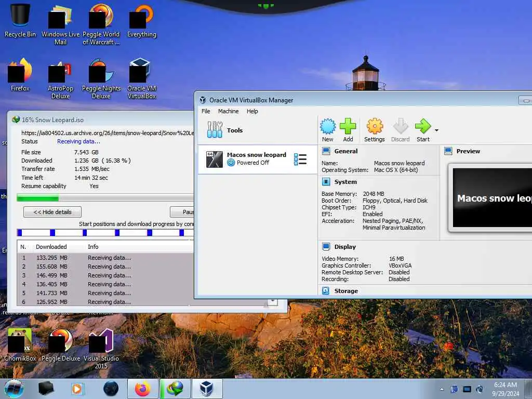Open the Start button dropdown arrow
This screenshot has width=532, height=399.
click(436, 130)
